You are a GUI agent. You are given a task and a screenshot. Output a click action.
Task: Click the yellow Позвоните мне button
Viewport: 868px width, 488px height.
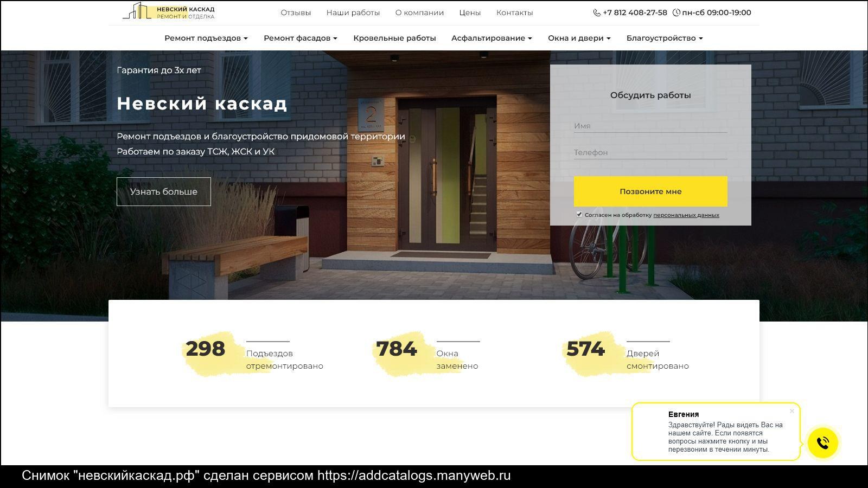point(650,191)
